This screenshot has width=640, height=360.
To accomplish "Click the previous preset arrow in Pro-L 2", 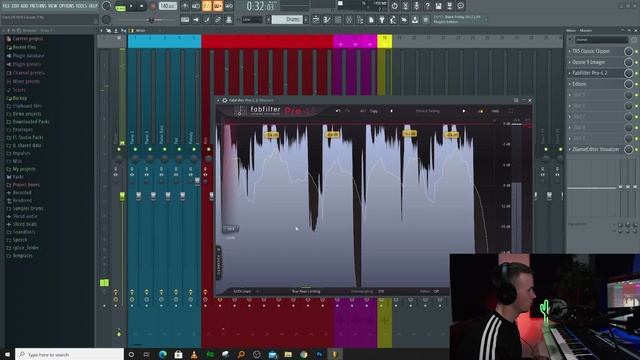I will pyautogui.click(x=391, y=111).
